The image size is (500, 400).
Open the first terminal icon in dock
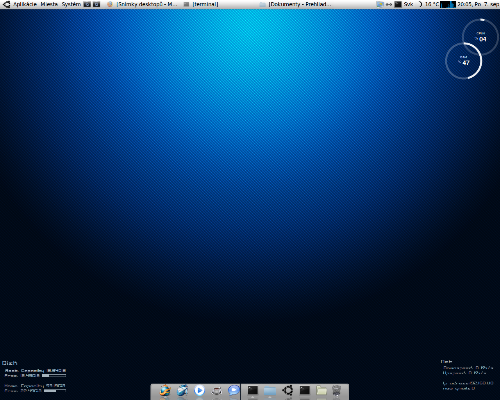pos(253,390)
